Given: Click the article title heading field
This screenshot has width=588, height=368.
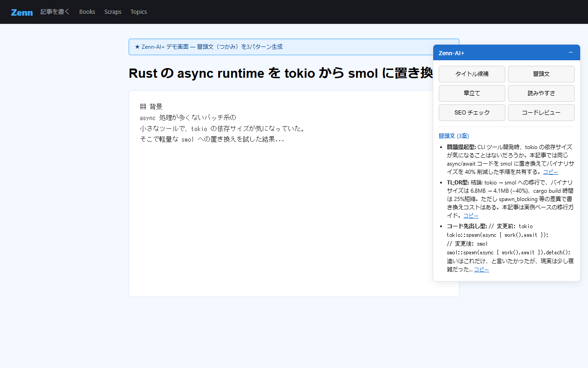Looking at the screenshot, I should click(x=281, y=73).
